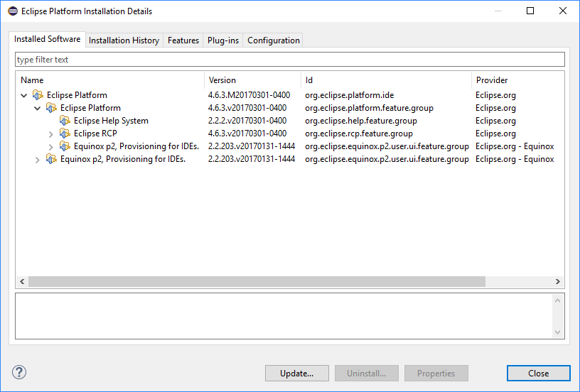580x392 pixels.
Task: Click the description pane scroll up arrow
Action: 558,300
